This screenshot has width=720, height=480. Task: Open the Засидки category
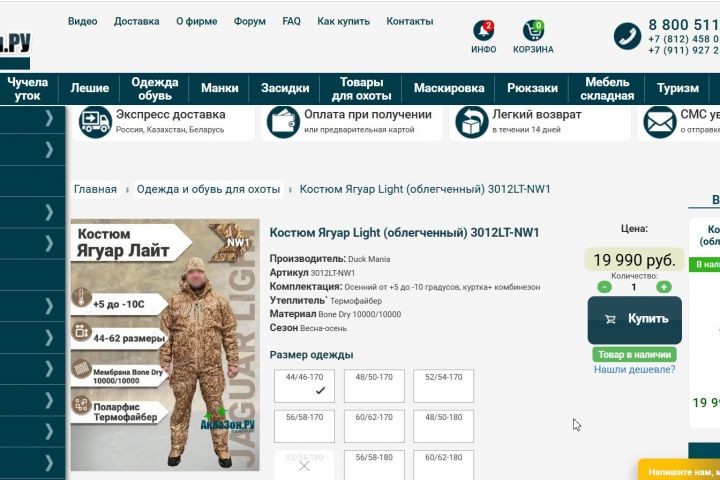coord(285,89)
